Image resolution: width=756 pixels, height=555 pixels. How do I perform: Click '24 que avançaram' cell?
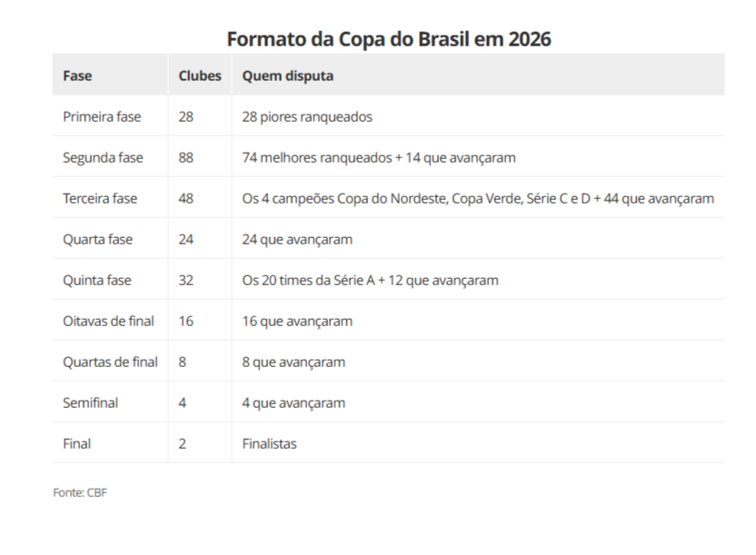pos(297,240)
